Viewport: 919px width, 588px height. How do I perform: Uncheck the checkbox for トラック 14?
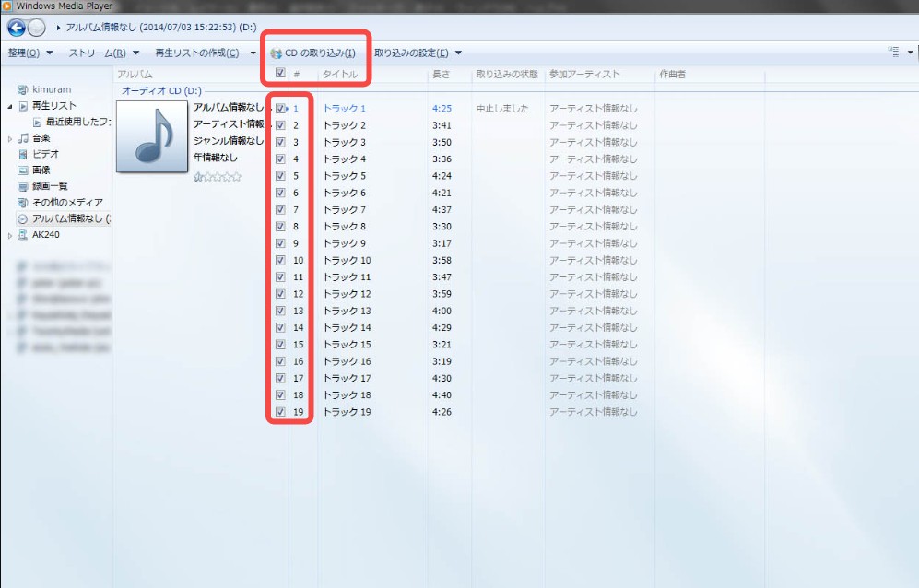tap(280, 328)
